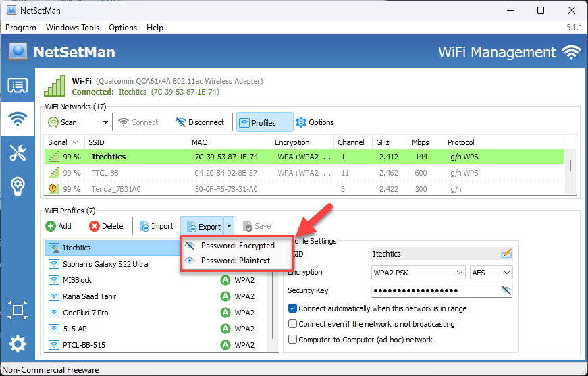Open the settings gear in the sidebar

[x=18, y=344]
